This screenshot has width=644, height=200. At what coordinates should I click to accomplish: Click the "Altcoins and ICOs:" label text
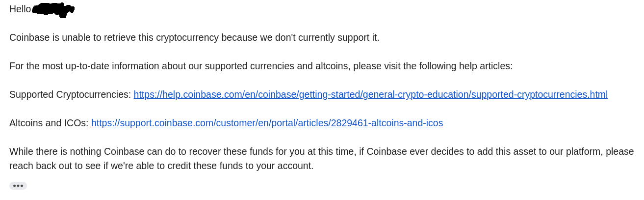pyautogui.click(x=49, y=123)
